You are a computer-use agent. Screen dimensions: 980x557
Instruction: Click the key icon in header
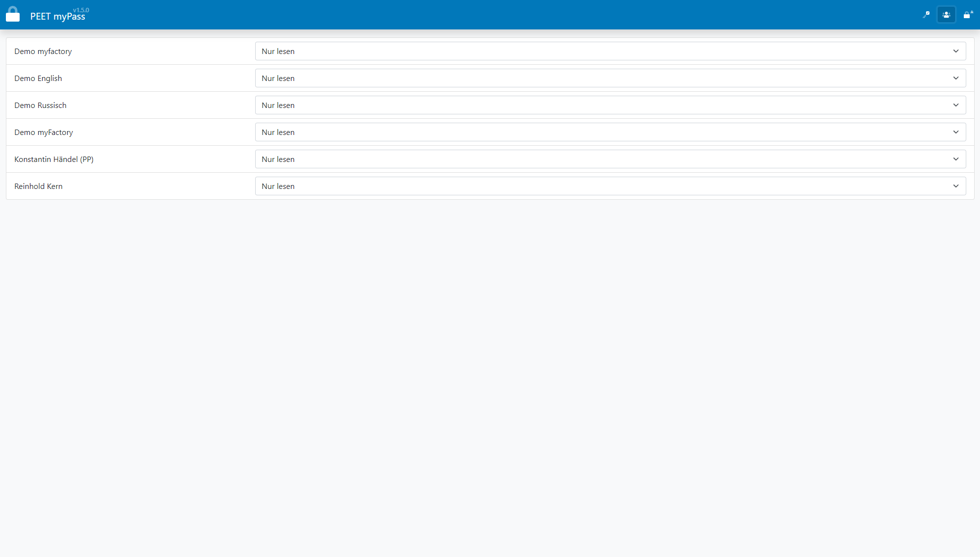click(x=926, y=15)
